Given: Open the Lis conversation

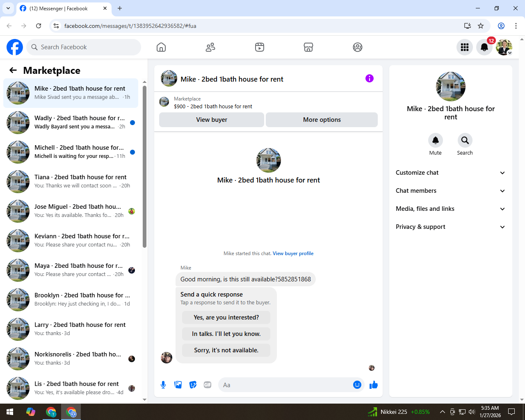Looking at the screenshot, I should click(x=71, y=388).
